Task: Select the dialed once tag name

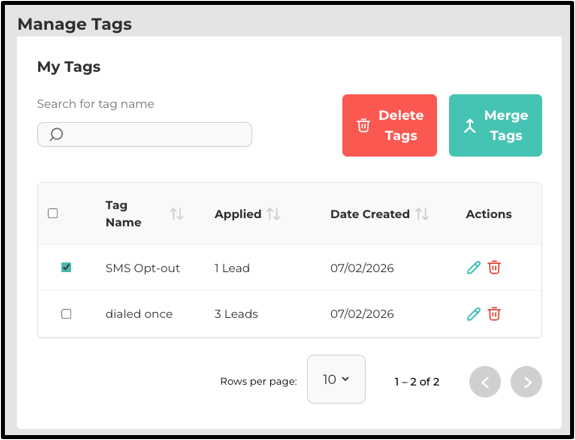Action: [139, 314]
